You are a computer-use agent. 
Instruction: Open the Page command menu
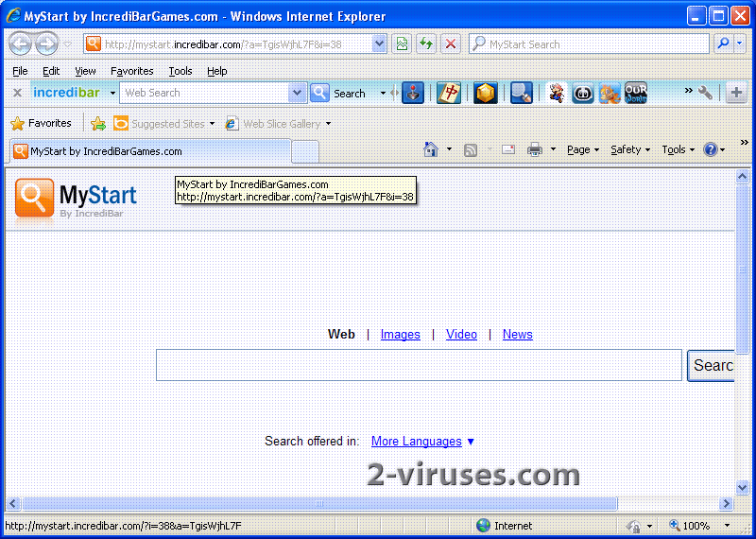583,149
